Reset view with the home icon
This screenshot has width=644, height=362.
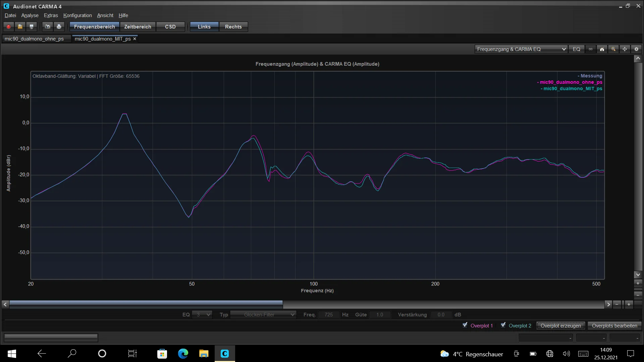point(602,49)
